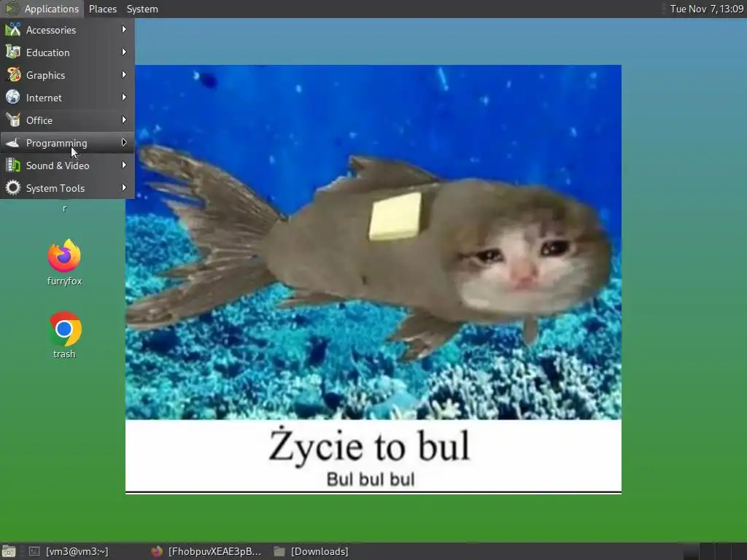The image size is (747, 560).
Task: Click the Accessories scissors icon
Action: (13, 29)
